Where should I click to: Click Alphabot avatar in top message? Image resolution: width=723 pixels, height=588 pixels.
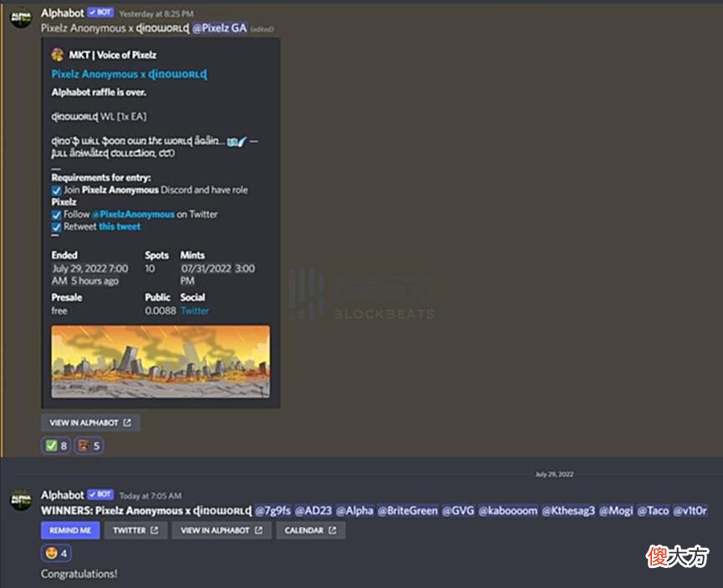point(21,18)
